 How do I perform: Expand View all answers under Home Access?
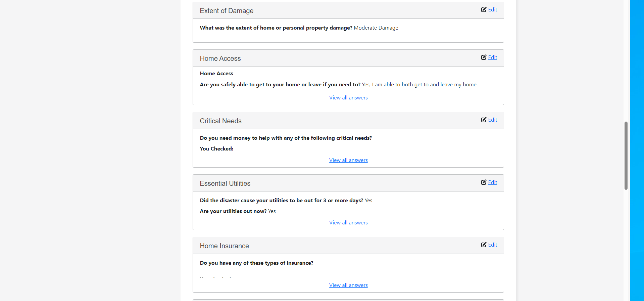tap(348, 98)
